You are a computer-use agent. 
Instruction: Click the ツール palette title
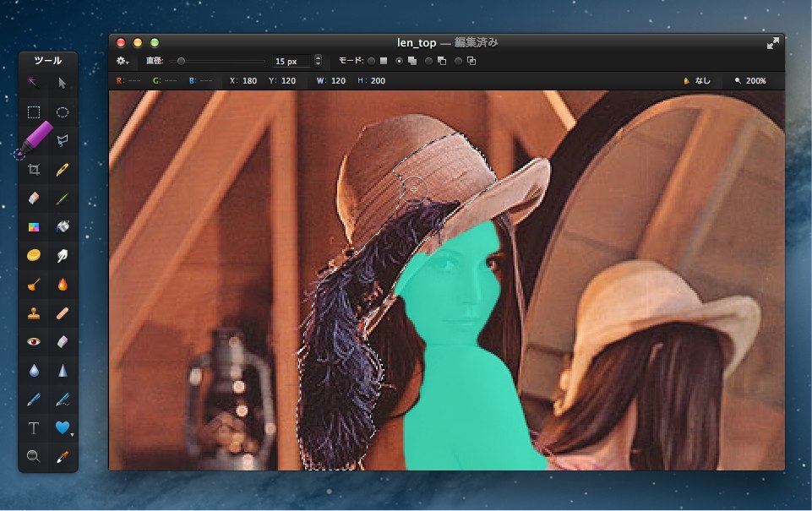(x=48, y=61)
